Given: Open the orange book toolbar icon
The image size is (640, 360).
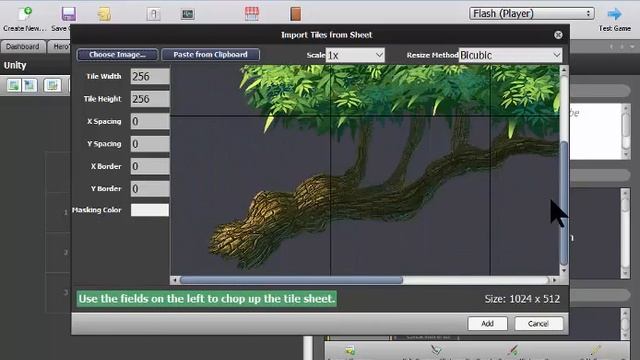Looking at the screenshot, I should (296, 14).
